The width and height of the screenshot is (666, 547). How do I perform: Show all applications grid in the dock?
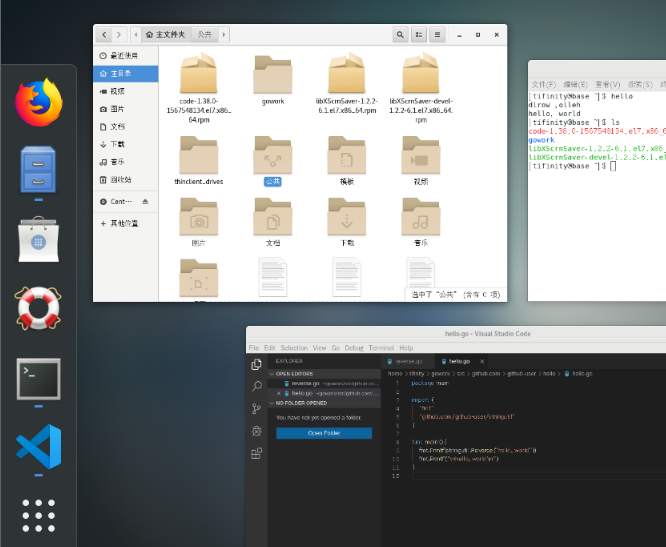pos(39,516)
